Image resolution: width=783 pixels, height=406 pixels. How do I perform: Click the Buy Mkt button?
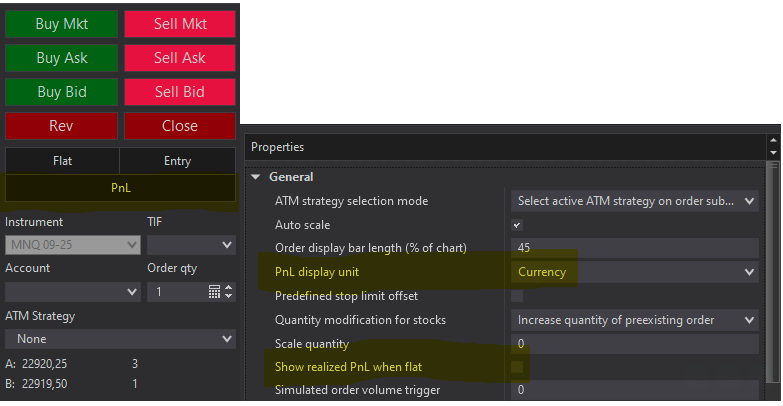[x=61, y=24]
